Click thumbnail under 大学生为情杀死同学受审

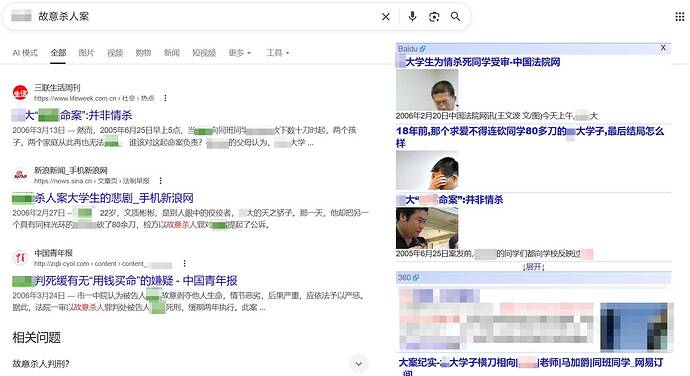pyautogui.click(x=427, y=90)
